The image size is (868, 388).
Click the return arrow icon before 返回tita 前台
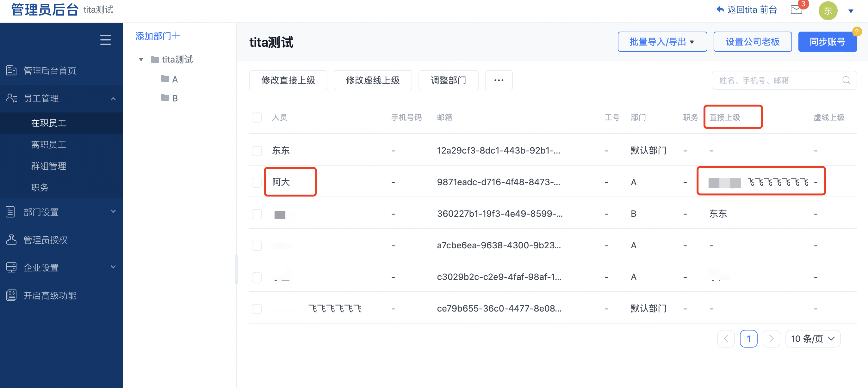pos(720,9)
